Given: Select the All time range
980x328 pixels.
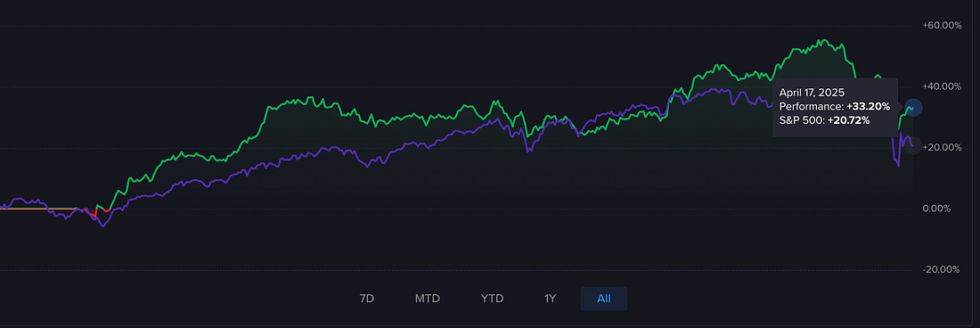Looking at the screenshot, I should (x=604, y=299).
